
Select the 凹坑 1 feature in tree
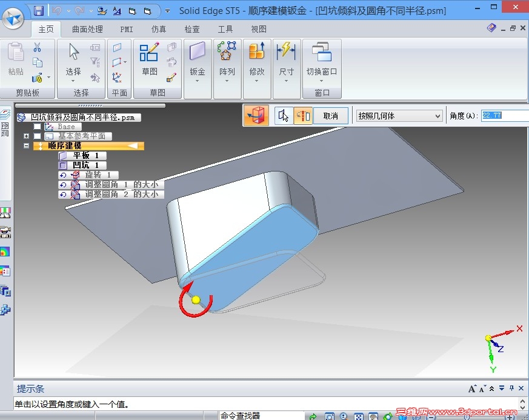coord(82,165)
